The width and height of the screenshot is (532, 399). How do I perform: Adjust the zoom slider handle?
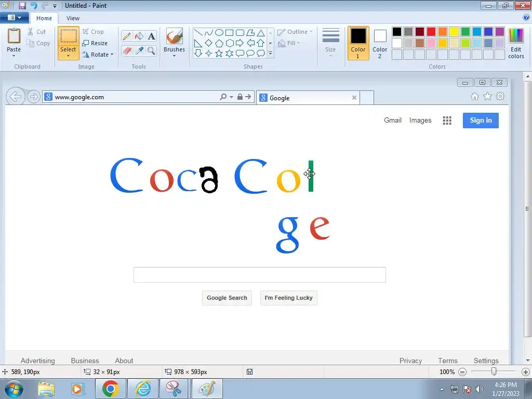tap(494, 371)
